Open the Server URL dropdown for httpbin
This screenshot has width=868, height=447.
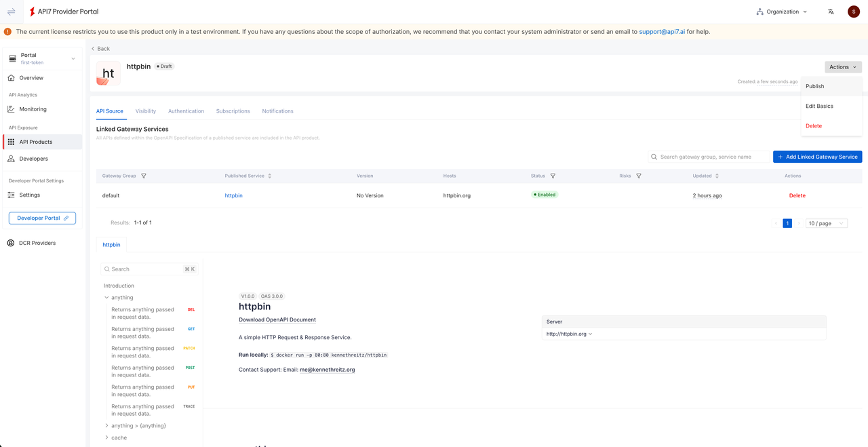pos(568,333)
